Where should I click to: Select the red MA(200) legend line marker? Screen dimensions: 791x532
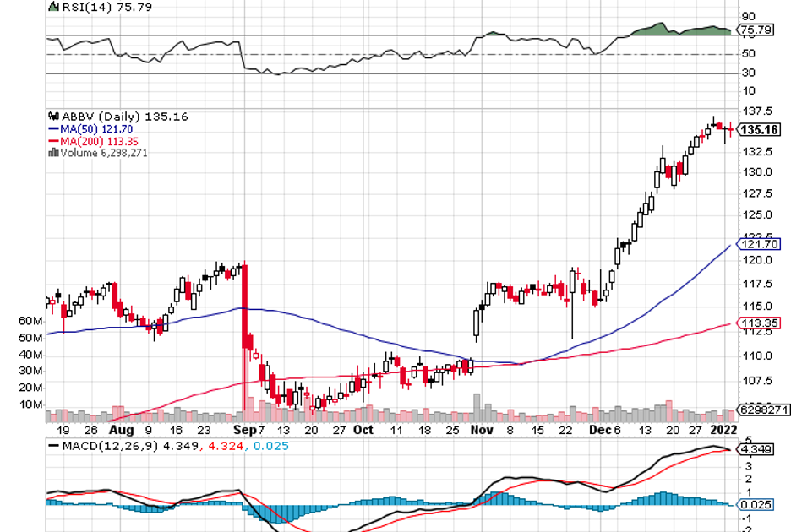point(53,141)
